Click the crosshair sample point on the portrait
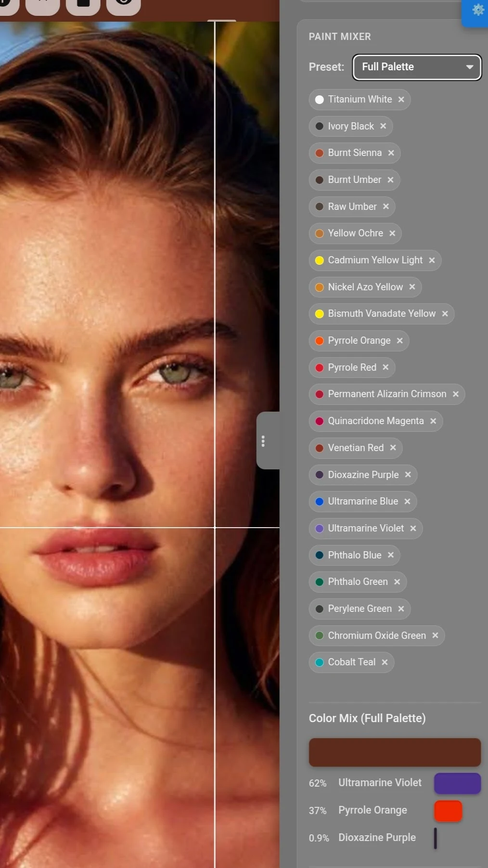488x868 pixels. [215, 528]
